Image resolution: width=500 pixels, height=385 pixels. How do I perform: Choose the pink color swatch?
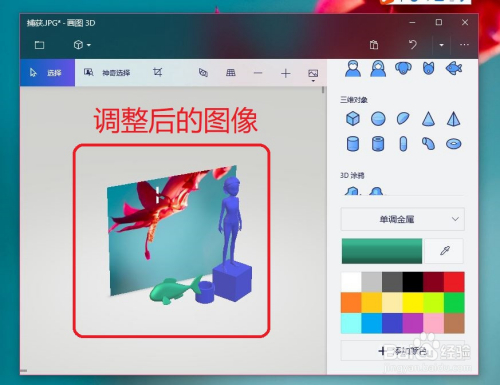click(x=434, y=323)
